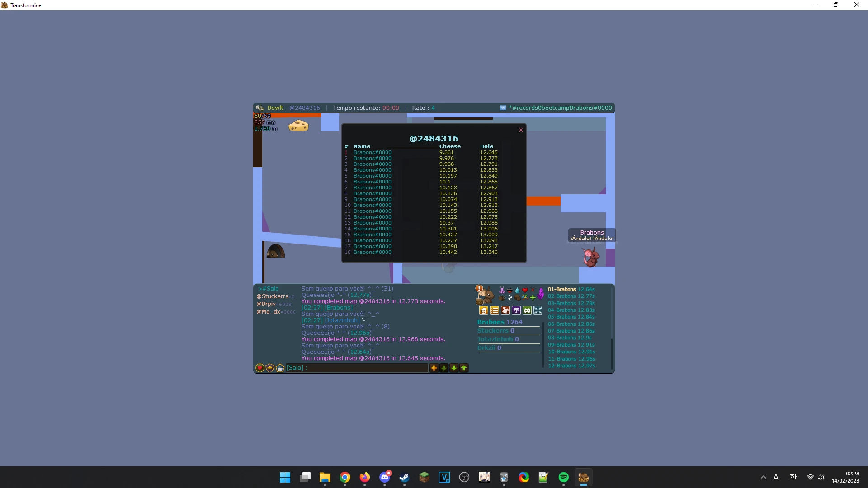
Task: Click the 01-Brabons 12.64s record
Action: (571, 289)
